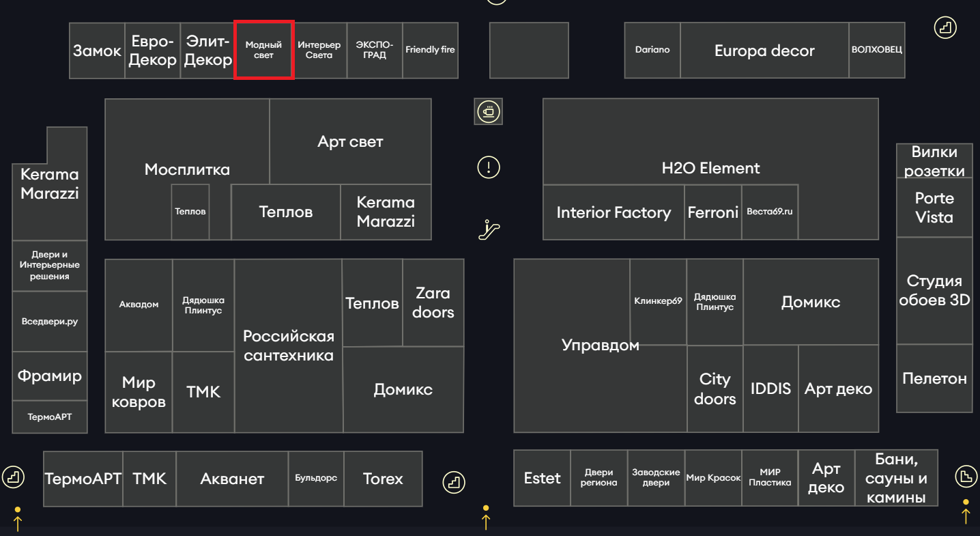Click the small ТермоАРТ cell below Фрамир
Image resolution: width=980 pixels, height=536 pixels.
click(50, 417)
